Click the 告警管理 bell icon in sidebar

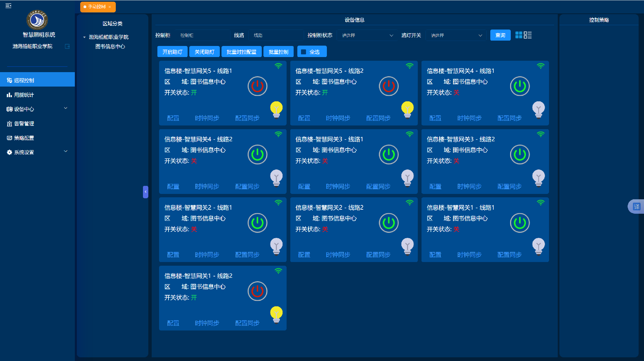[9, 123]
